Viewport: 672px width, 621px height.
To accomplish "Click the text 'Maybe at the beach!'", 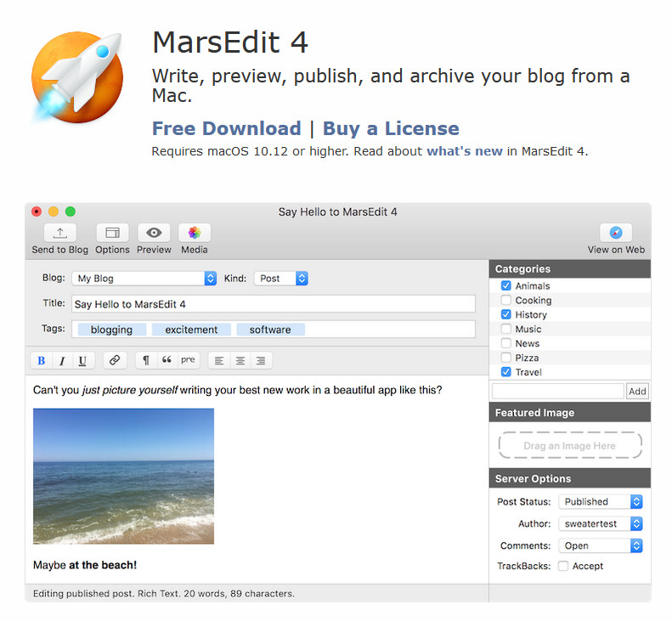I will coord(85,565).
